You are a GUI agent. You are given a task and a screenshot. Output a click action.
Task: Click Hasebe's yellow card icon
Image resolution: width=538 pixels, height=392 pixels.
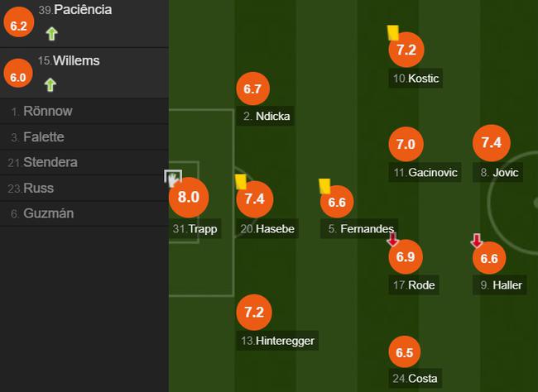pos(241,182)
